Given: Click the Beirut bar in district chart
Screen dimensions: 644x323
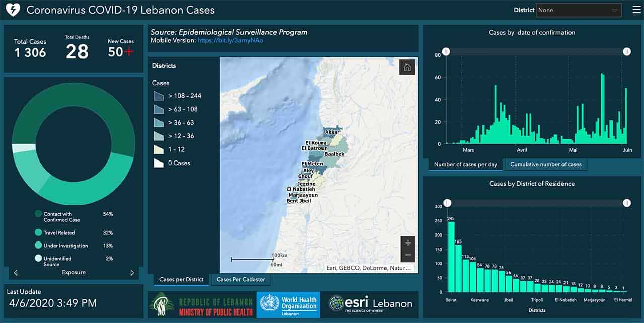Looking at the screenshot, I should [451, 257].
